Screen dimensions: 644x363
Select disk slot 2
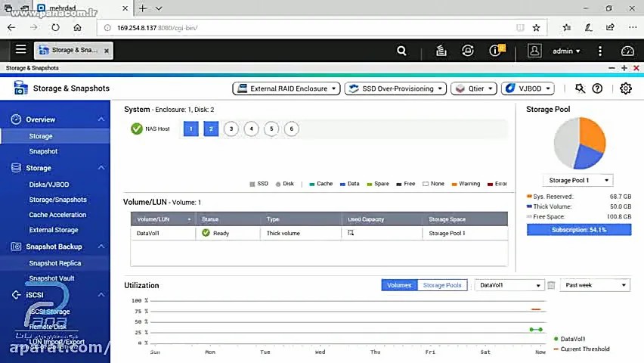coord(211,129)
